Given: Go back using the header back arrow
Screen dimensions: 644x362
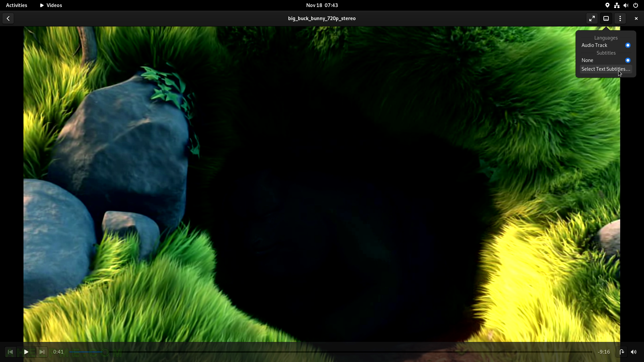Looking at the screenshot, I should click(x=8, y=18).
